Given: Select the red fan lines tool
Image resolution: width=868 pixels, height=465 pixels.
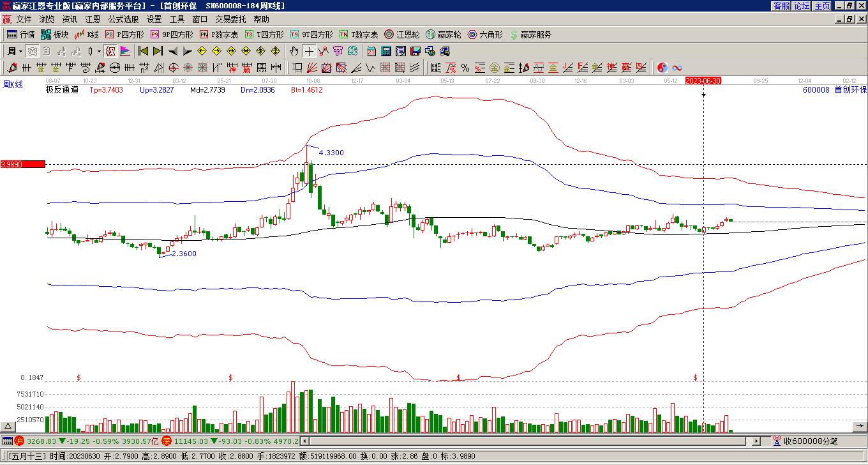Looking at the screenshot, I should pos(311,68).
